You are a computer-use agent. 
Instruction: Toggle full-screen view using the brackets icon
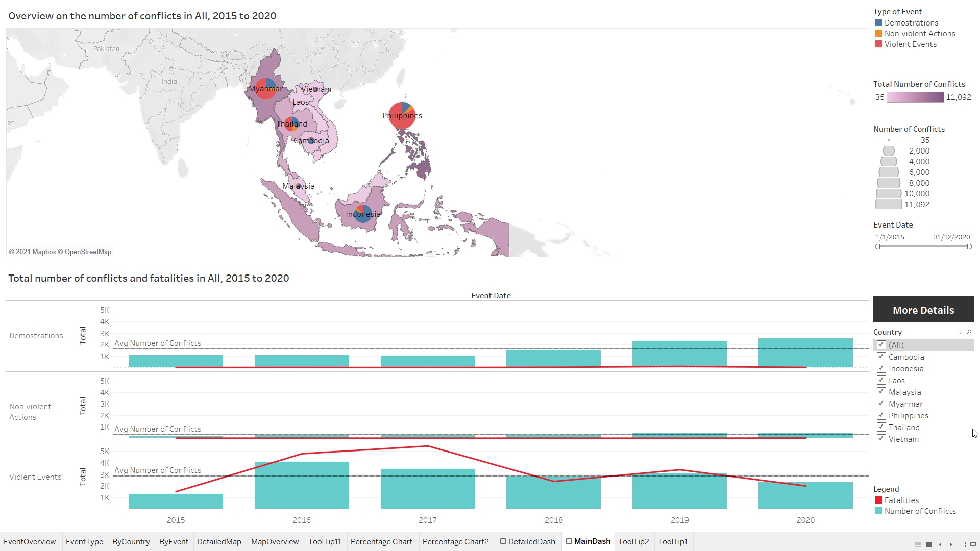point(962,545)
